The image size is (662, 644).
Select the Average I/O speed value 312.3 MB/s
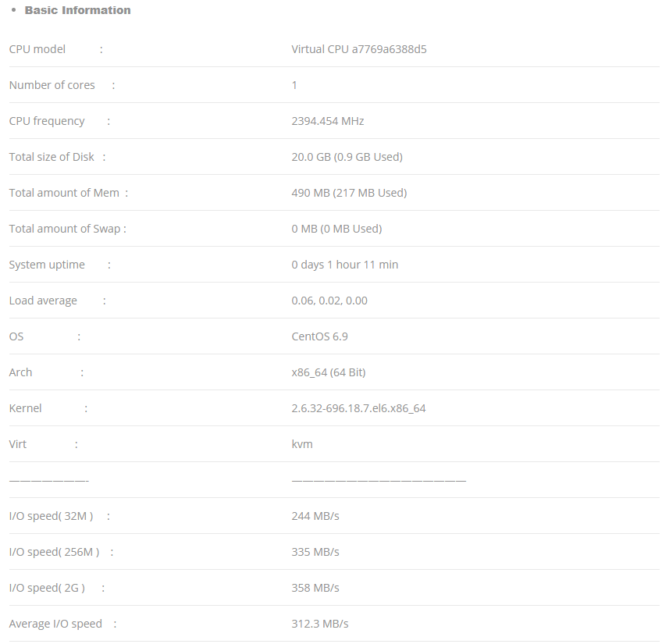tap(320, 624)
